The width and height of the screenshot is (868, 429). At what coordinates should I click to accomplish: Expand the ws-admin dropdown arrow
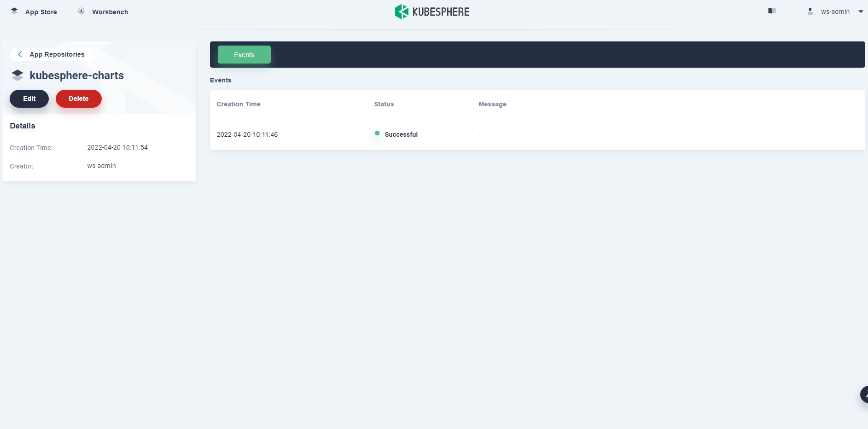pos(861,12)
